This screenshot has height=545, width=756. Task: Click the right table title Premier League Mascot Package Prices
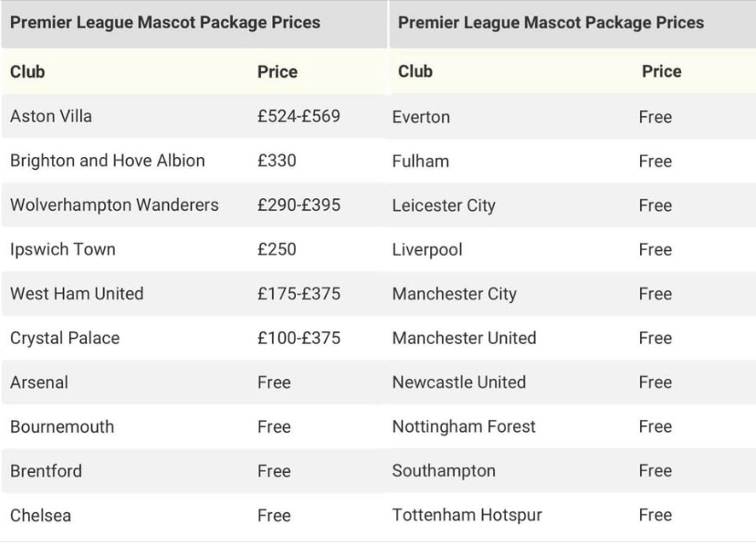(551, 23)
